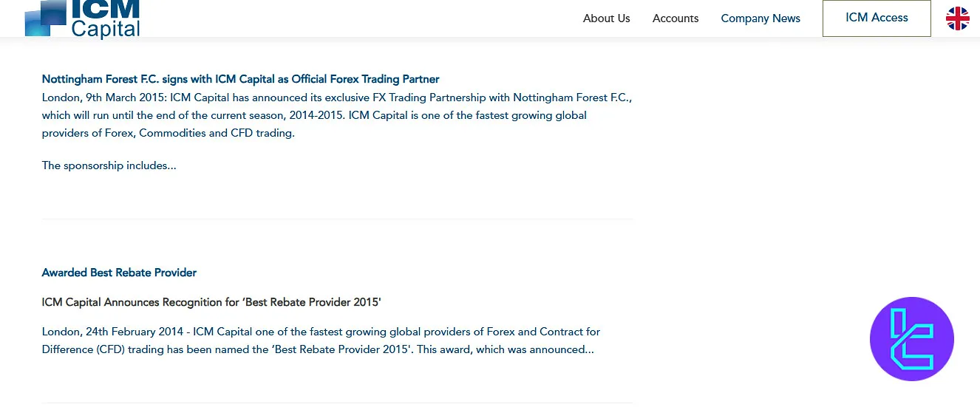Open the About Us menu

pyautogui.click(x=606, y=18)
